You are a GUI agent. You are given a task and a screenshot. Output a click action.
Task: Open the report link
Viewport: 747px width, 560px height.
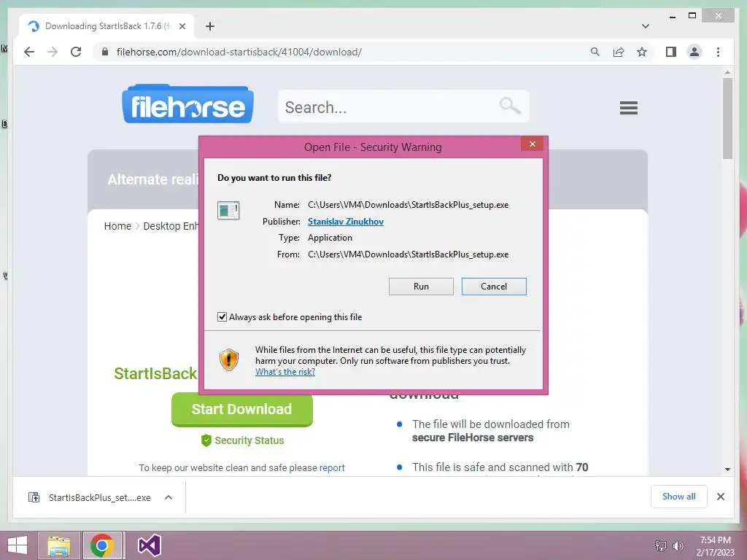332,467
